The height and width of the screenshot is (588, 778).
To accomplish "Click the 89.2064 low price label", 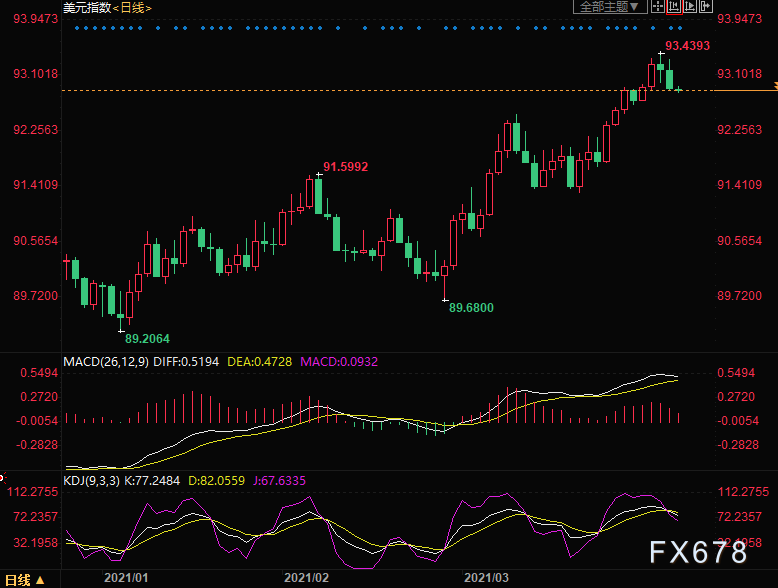I will (x=147, y=339).
